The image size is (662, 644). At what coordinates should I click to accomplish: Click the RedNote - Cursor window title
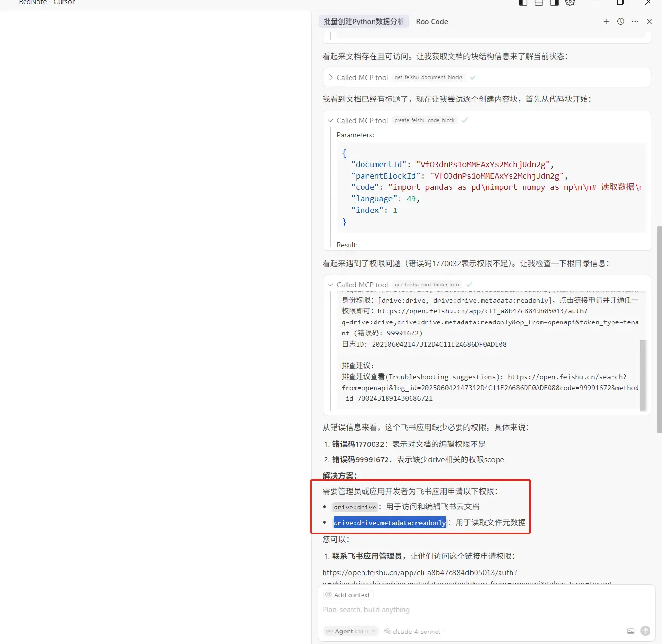pyautogui.click(x=47, y=2)
